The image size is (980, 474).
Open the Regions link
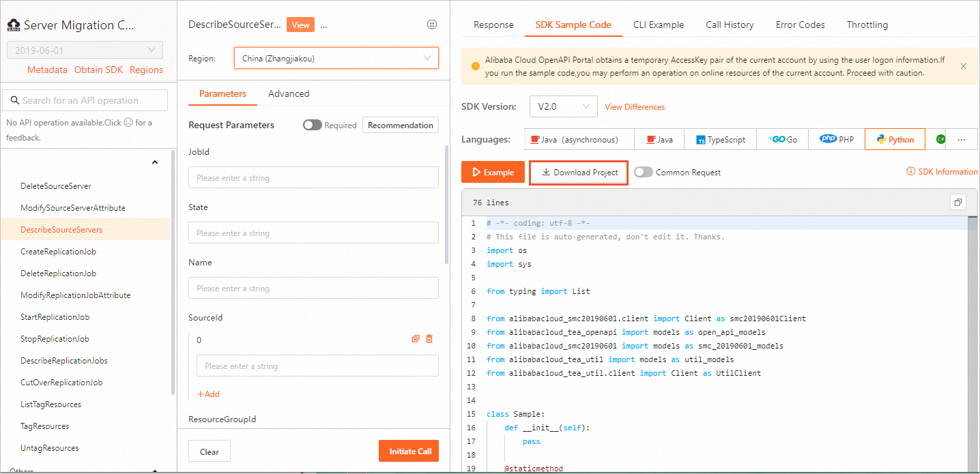pos(146,70)
